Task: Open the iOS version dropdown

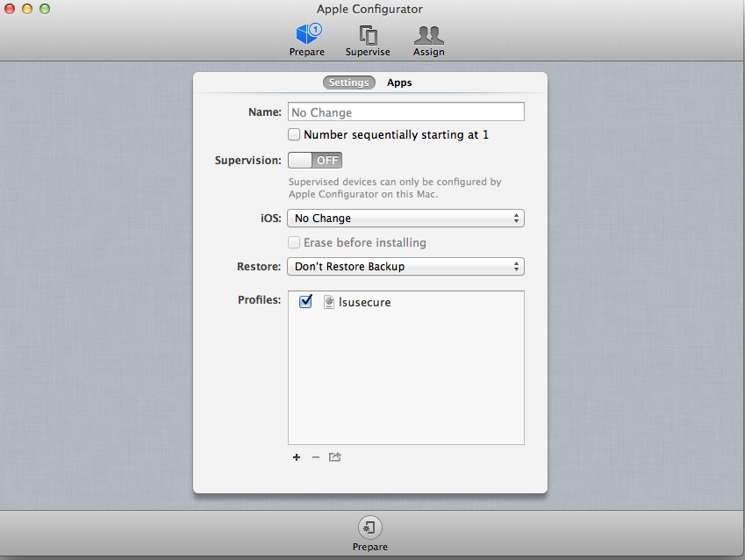Action: [x=405, y=219]
